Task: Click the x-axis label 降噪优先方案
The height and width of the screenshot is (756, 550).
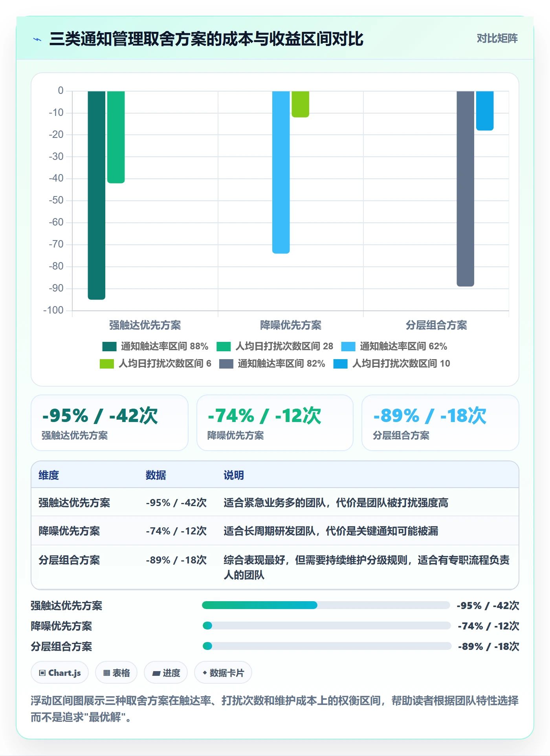Action: click(291, 325)
